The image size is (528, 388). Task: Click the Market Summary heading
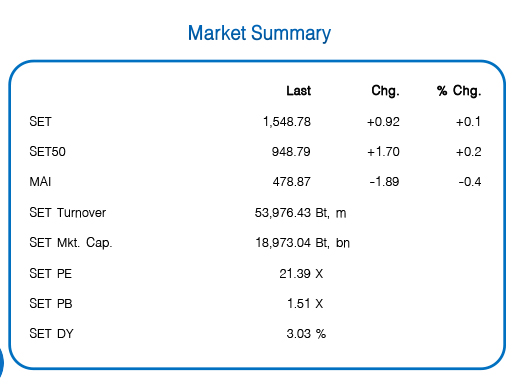(259, 34)
